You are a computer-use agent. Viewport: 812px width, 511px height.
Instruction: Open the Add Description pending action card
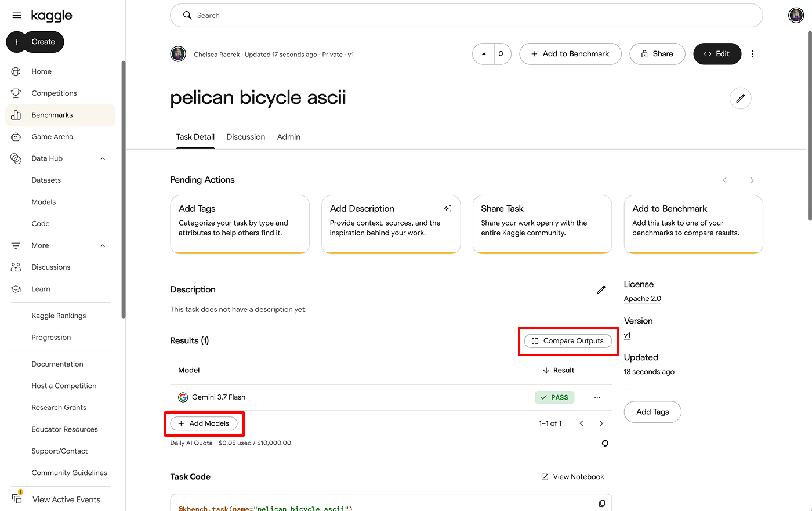391,224
